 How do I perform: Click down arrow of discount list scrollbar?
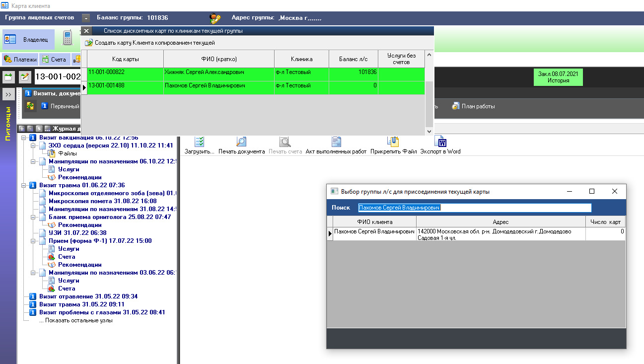tap(429, 131)
